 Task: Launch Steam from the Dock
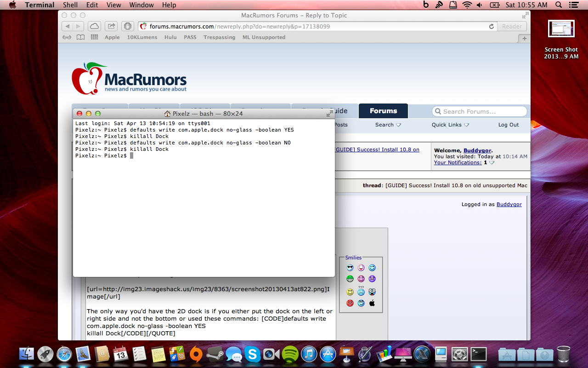click(215, 354)
